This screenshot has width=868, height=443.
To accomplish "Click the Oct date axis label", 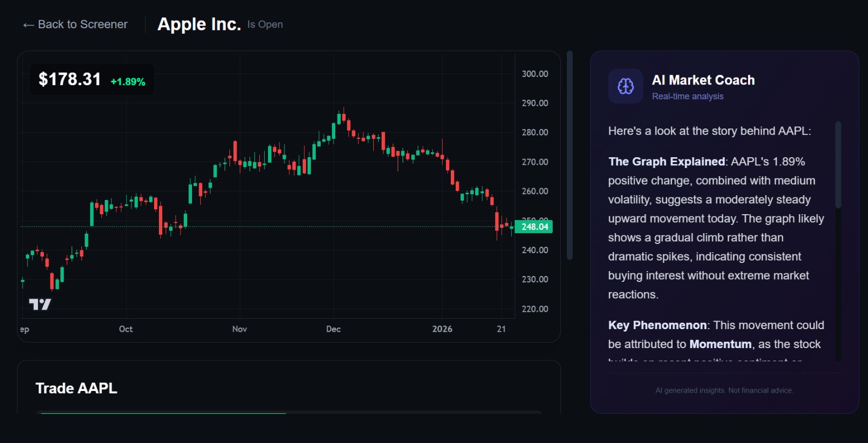I will pos(126,329).
